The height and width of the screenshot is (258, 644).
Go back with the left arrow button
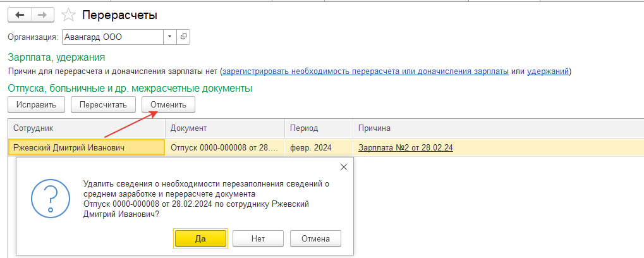[x=20, y=15]
